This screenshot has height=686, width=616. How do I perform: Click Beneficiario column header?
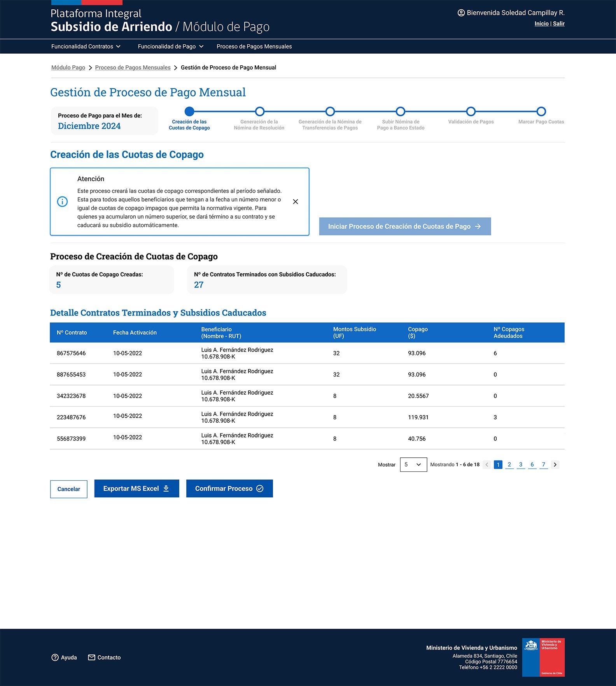(221, 332)
